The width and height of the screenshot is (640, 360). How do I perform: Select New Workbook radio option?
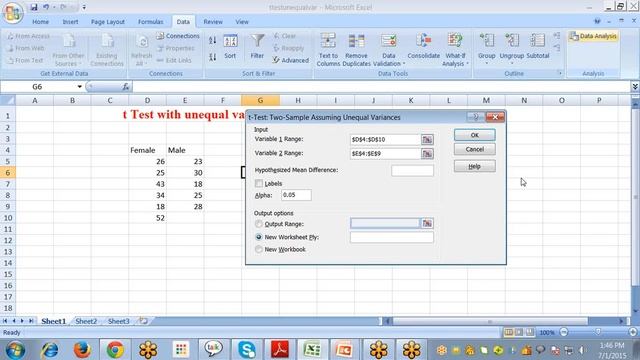[258, 249]
